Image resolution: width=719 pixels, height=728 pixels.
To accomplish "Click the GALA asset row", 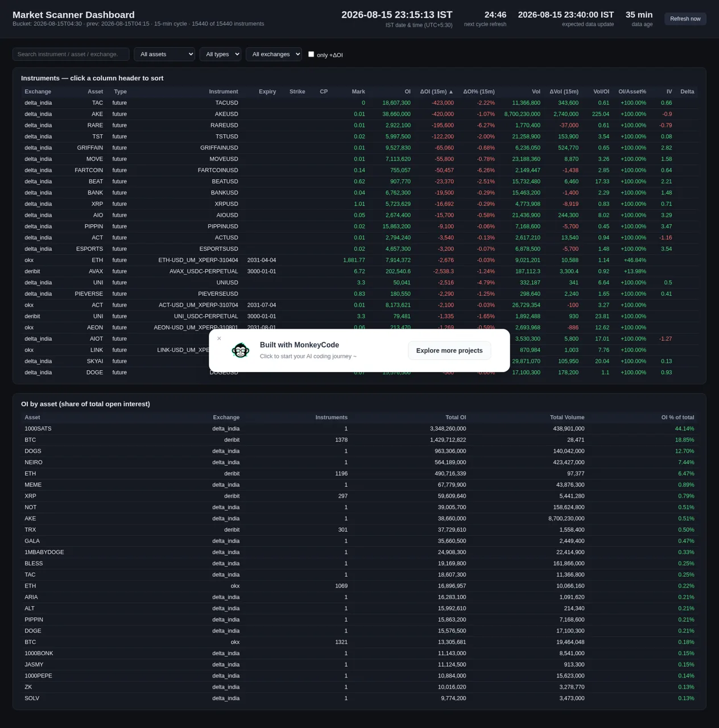I will point(359,541).
